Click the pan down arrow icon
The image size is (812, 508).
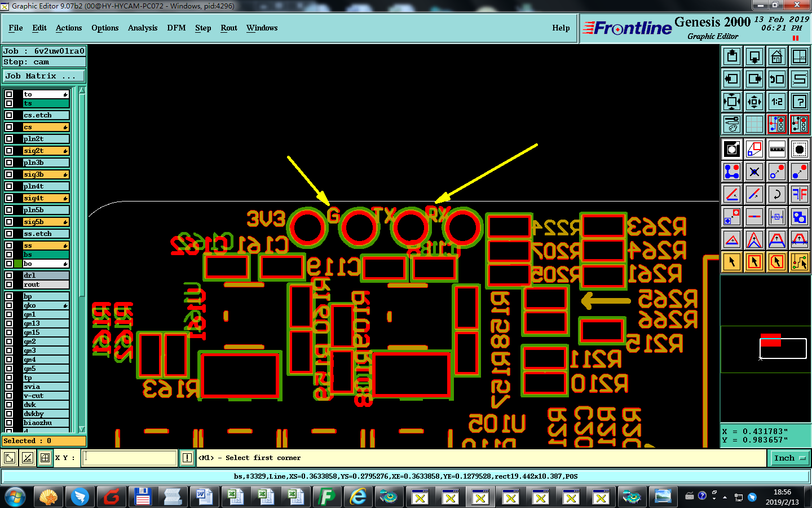click(754, 56)
